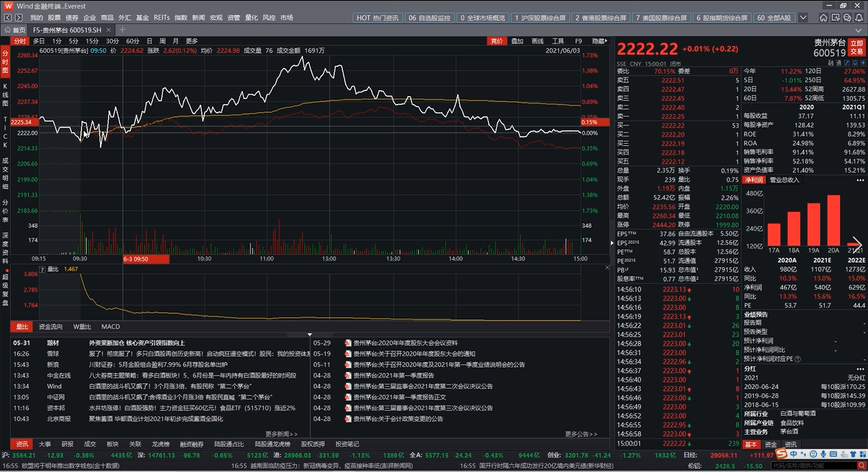Image resolution: width=868 pixels, height=472 pixels.
Task: Switch chart period to 多日
Action: click(38, 41)
